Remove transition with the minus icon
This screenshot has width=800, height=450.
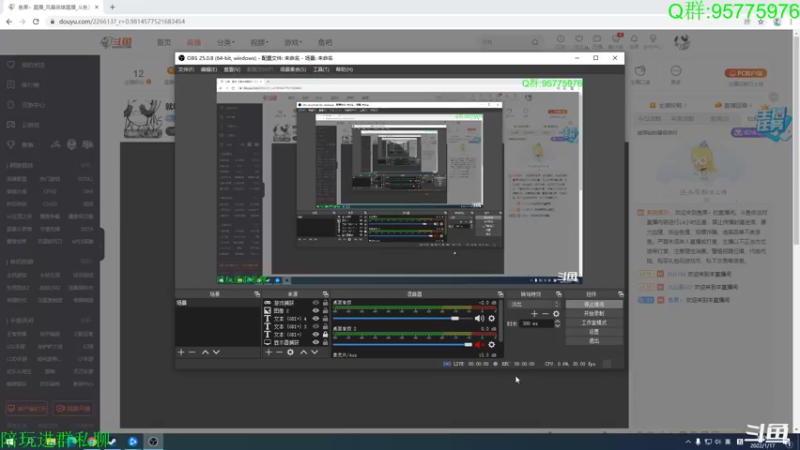click(545, 314)
